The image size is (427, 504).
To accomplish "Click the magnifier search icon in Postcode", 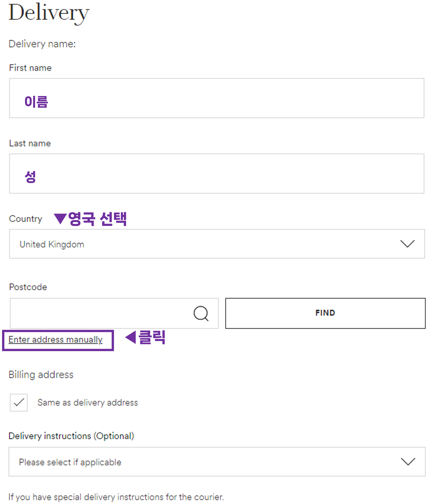I will [x=201, y=314].
